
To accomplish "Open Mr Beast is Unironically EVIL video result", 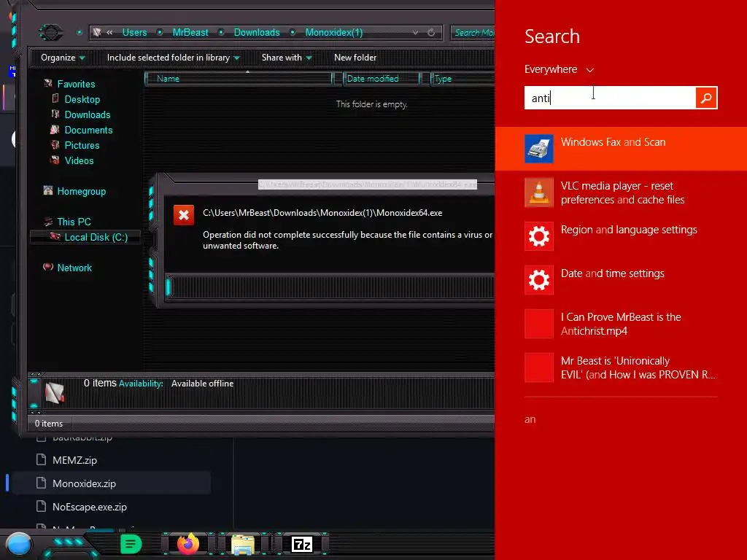I will click(621, 367).
